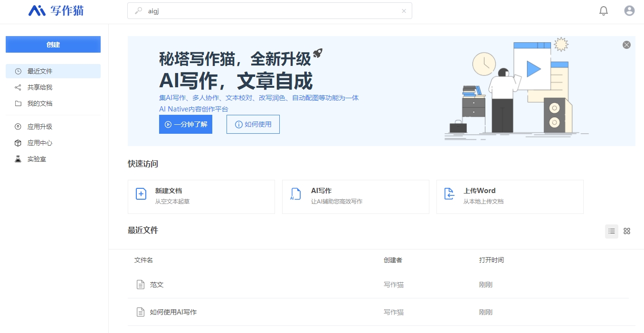This screenshot has width=644, height=333.
Task: Switch to list view
Action: (612, 231)
